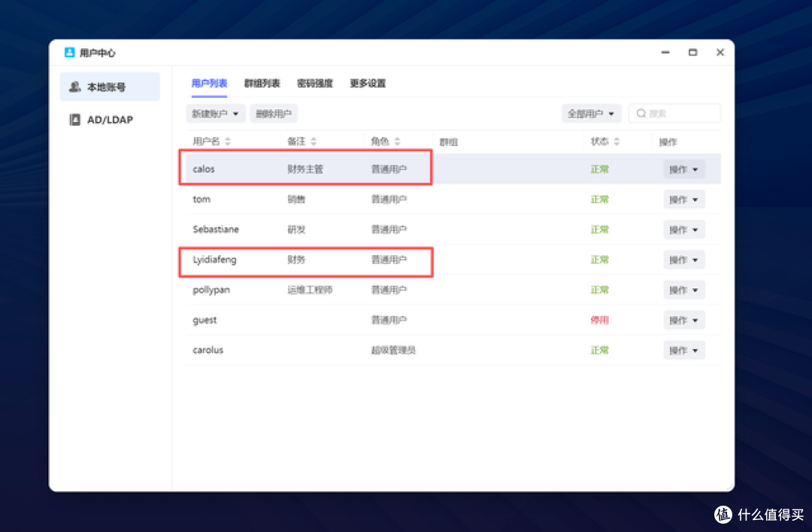This screenshot has width=812, height=532.
Task: Open 操作 dropdown for guest
Action: pyautogui.click(x=683, y=321)
